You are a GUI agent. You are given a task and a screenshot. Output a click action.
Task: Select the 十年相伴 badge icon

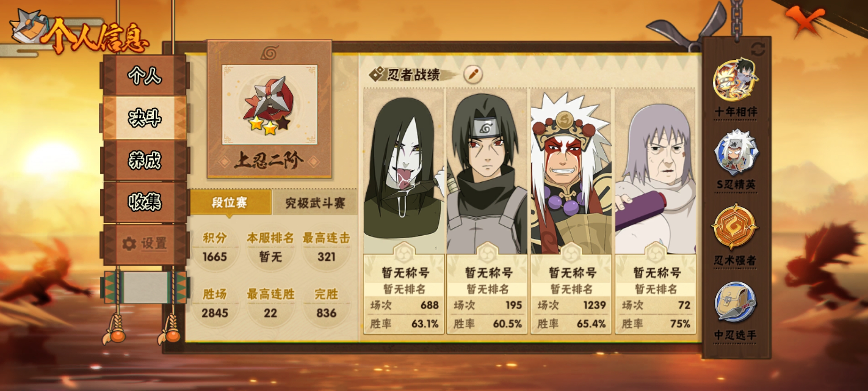[735, 80]
